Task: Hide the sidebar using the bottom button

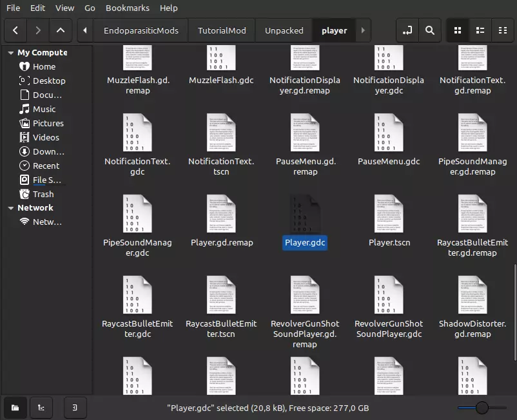Action: pyautogui.click(x=75, y=407)
